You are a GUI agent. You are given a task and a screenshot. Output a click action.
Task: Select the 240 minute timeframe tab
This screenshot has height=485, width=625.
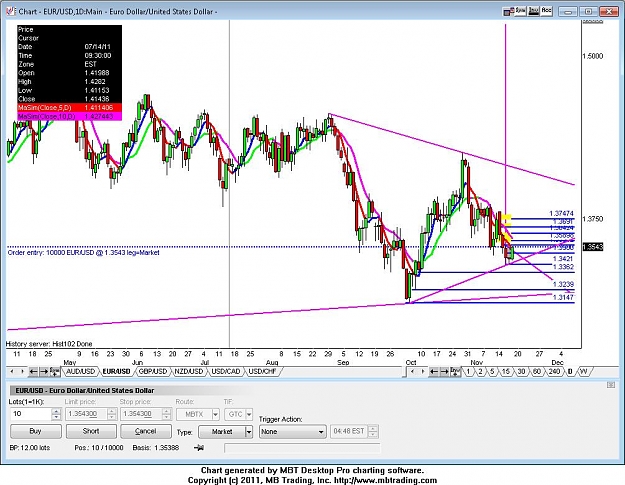click(554, 372)
